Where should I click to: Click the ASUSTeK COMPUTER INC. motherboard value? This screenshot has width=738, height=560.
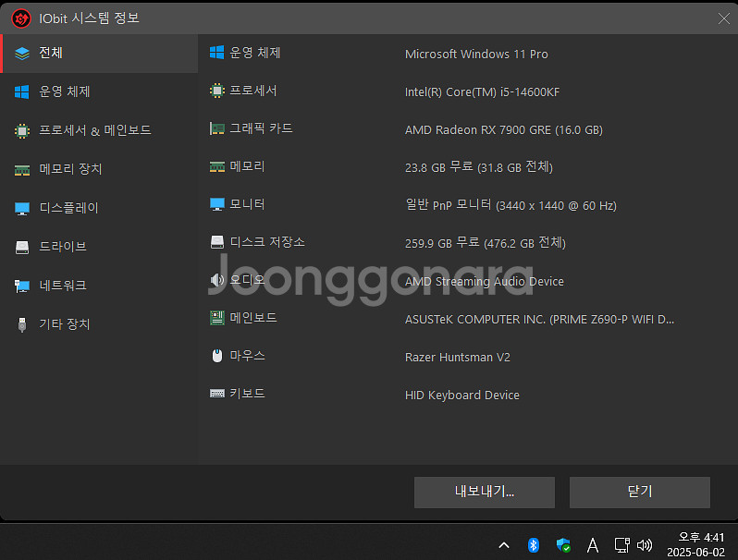pyautogui.click(x=539, y=320)
